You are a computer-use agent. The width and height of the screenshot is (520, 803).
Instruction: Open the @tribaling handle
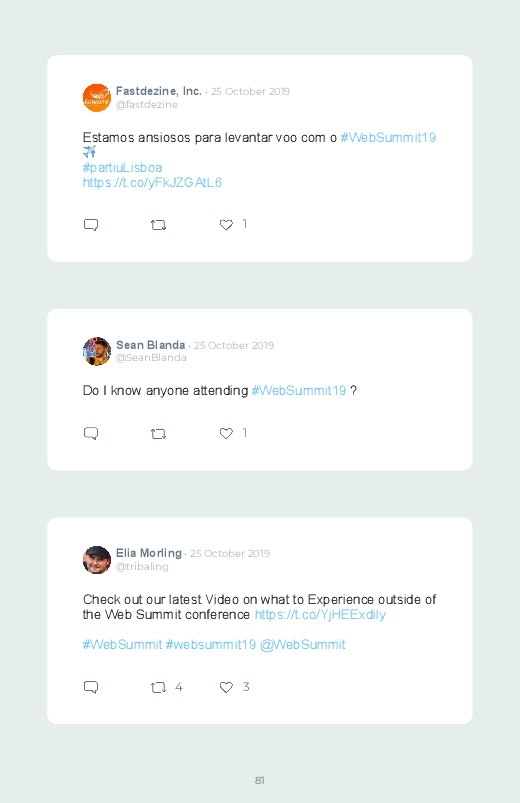click(142, 566)
